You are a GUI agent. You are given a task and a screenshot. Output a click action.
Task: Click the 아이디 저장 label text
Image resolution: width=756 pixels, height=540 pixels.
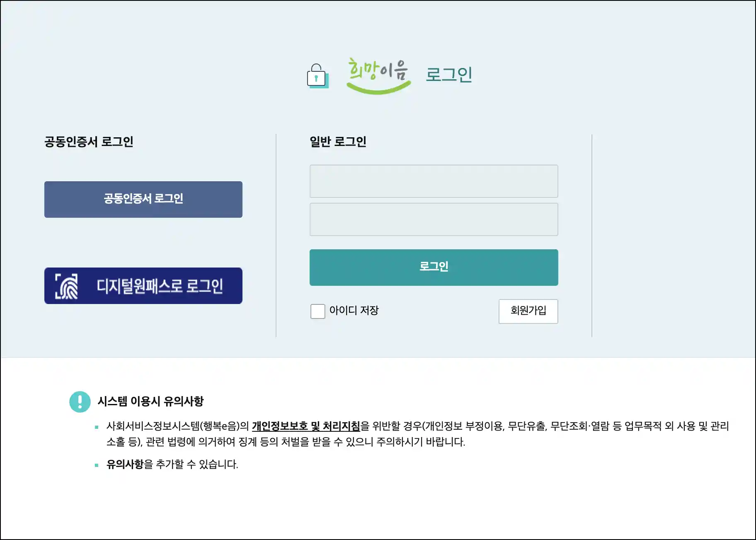(x=354, y=311)
